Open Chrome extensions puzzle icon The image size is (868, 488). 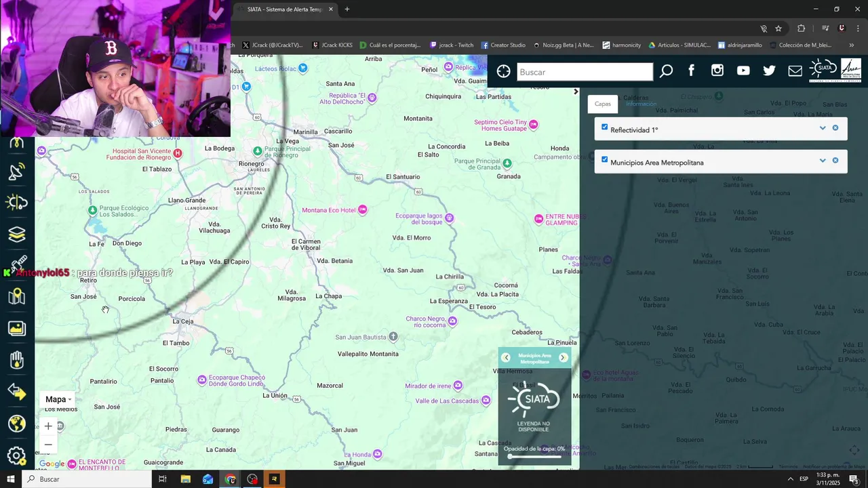[801, 28]
